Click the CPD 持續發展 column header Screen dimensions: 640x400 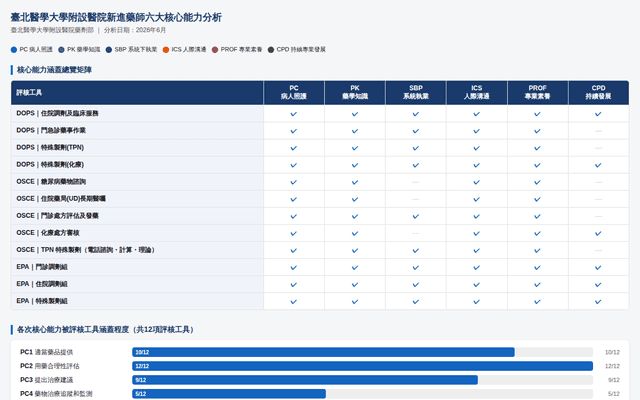point(598,93)
